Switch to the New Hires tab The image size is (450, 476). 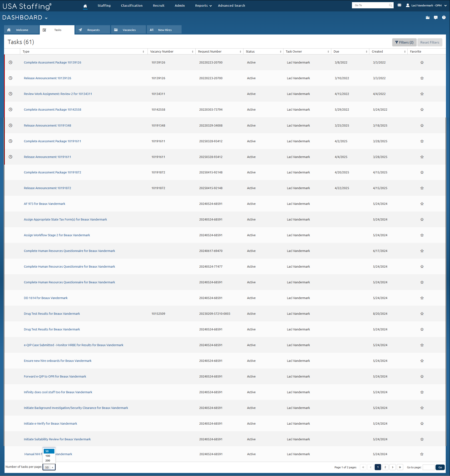(164, 30)
